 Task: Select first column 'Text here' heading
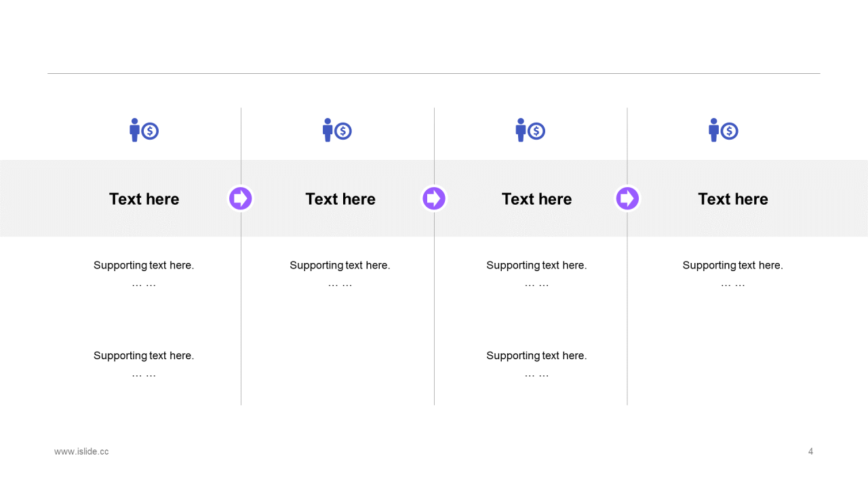(x=144, y=199)
